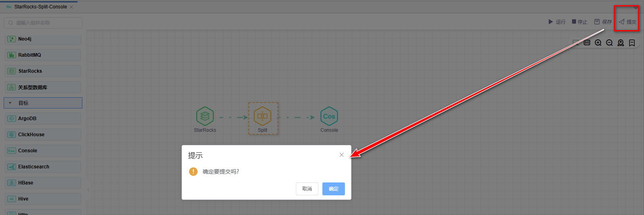Cancel the submit prompt with 取消
Screen dimensions: 644x215
(x=307, y=189)
